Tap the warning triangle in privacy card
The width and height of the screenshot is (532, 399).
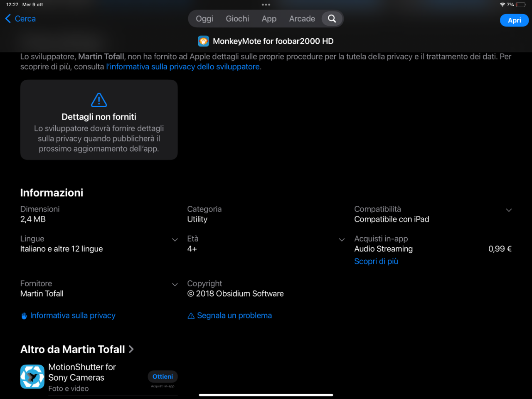click(x=99, y=100)
